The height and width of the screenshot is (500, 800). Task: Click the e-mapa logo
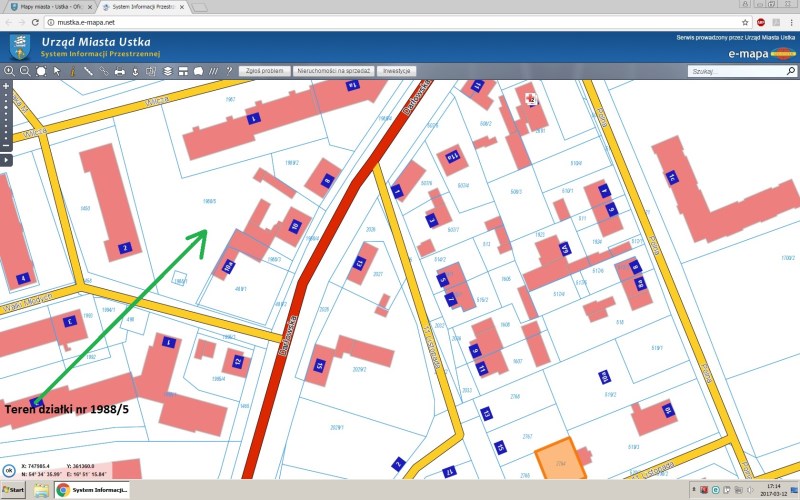click(762, 53)
